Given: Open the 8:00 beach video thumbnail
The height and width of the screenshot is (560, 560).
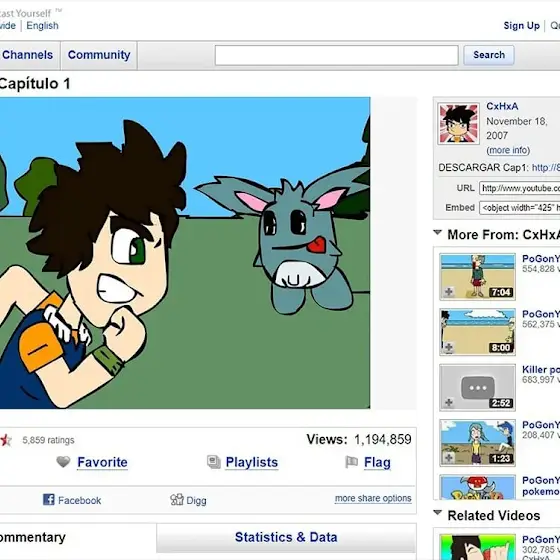Looking at the screenshot, I should (478, 332).
